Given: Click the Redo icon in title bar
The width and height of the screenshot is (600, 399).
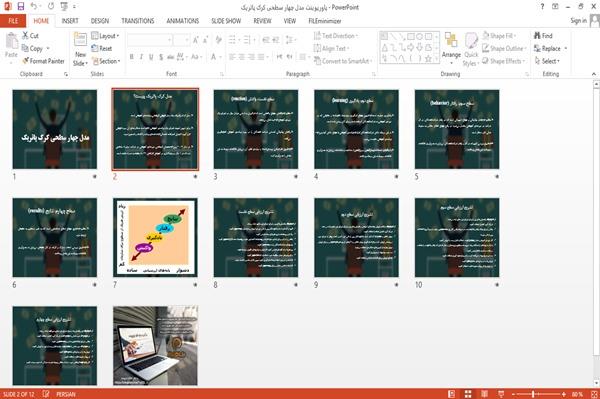Looking at the screenshot, I should tap(51, 7).
